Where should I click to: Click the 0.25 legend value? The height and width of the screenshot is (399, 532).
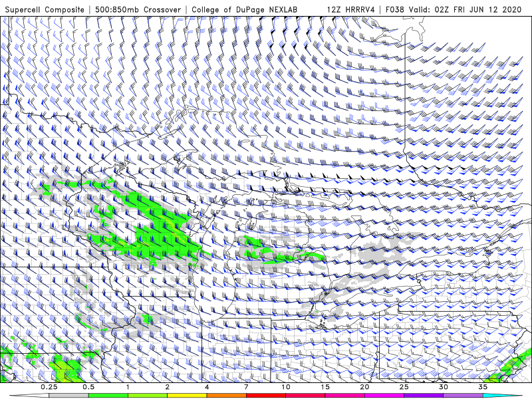click(49, 387)
